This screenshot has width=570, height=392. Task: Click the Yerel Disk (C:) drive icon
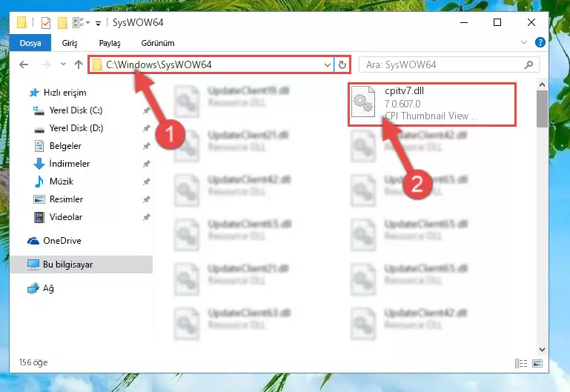pos(39,110)
